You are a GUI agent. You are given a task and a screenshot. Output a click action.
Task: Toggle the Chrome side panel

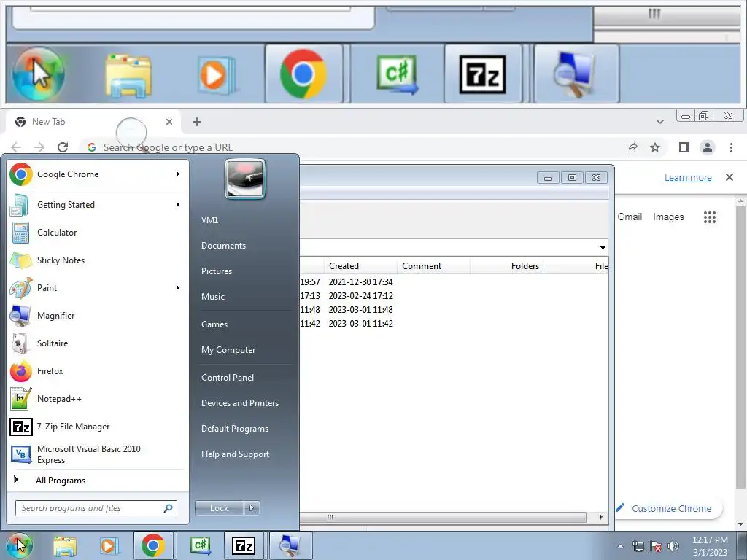click(684, 147)
